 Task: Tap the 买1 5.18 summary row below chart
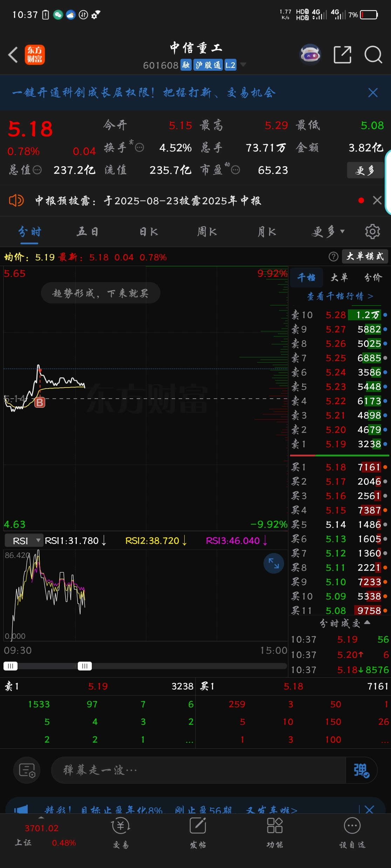294,686
